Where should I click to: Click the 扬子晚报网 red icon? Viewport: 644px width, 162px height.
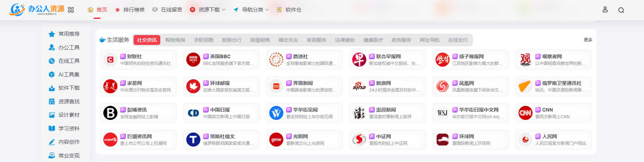coord(443,60)
